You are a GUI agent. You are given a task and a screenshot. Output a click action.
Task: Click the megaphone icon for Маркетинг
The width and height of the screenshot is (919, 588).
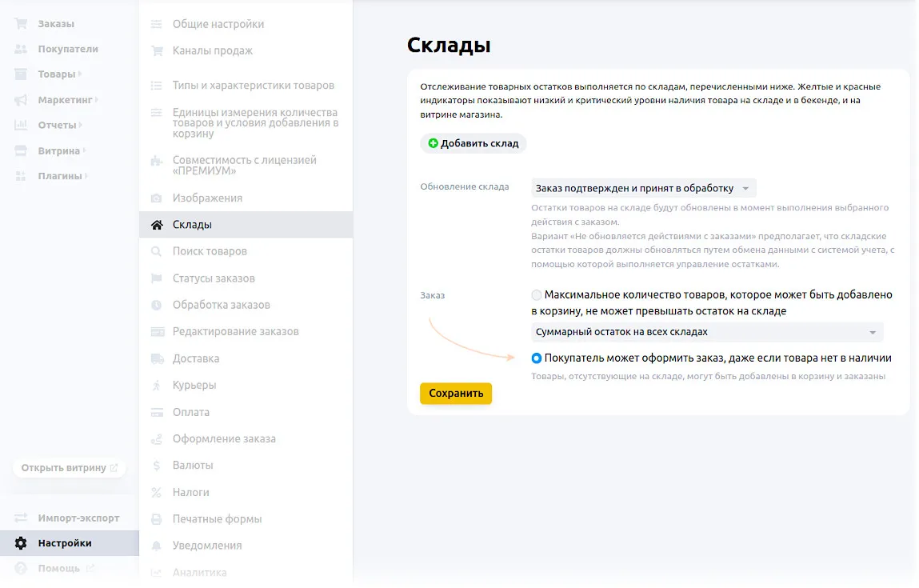[21, 100]
